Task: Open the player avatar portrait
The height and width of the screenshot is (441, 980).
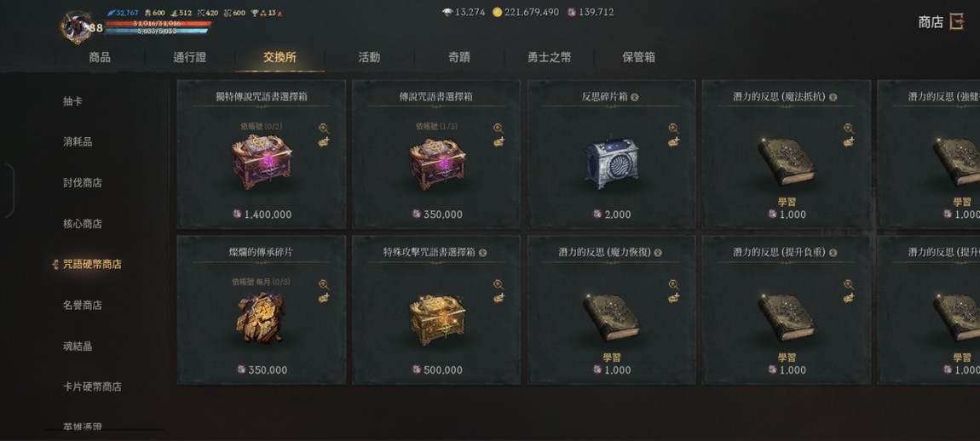Action: pyautogui.click(x=76, y=26)
